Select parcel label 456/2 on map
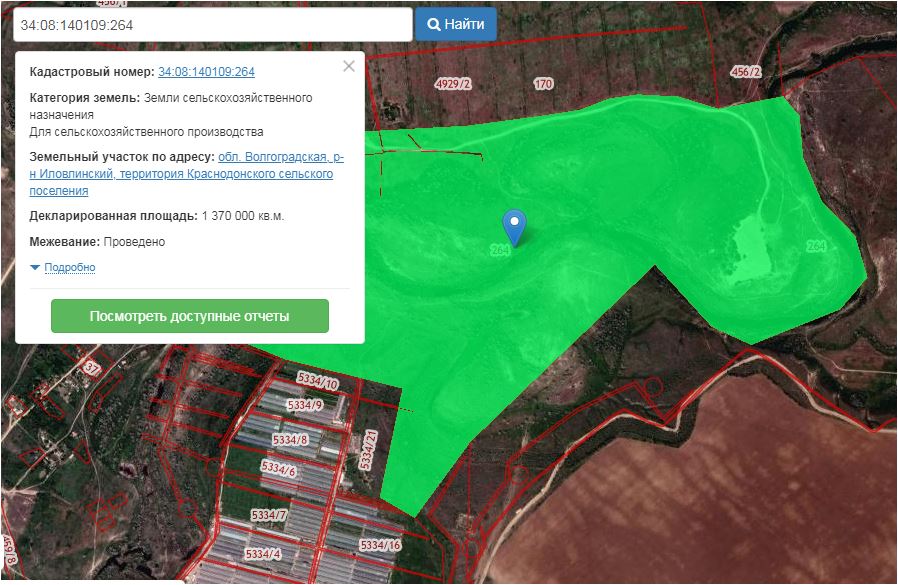 pyautogui.click(x=746, y=72)
